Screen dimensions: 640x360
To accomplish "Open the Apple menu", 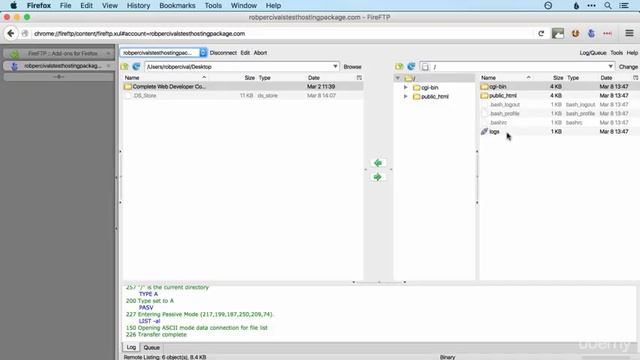I will click(x=13, y=6).
